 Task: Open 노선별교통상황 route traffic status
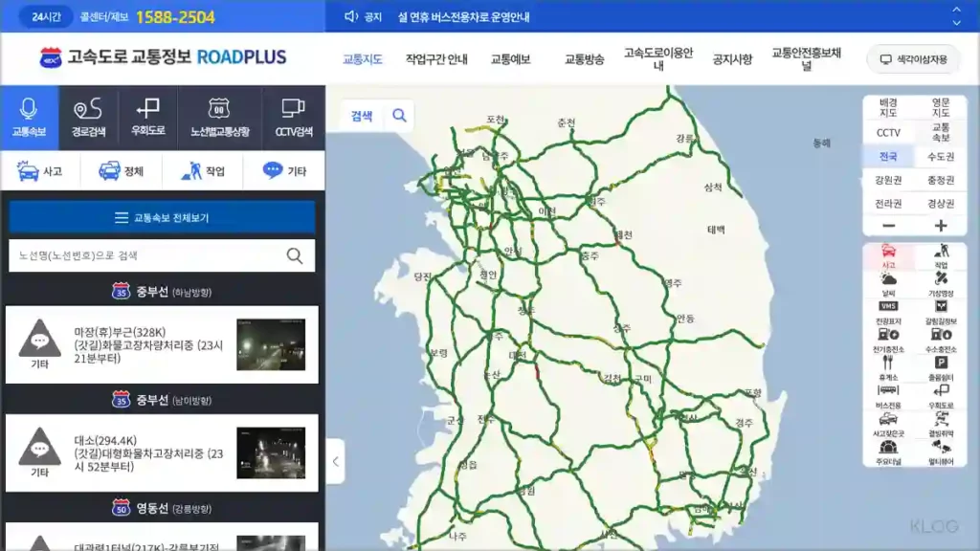tap(219, 118)
